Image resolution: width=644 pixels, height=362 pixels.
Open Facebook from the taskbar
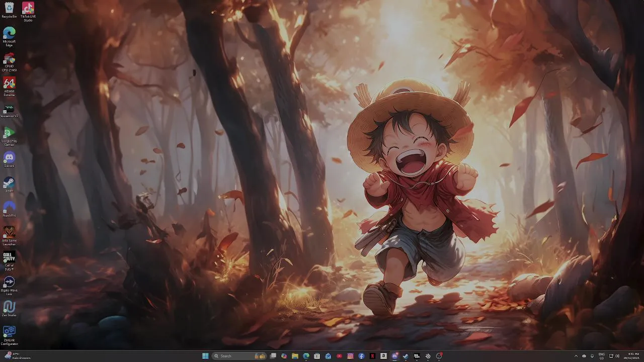pyautogui.click(x=361, y=356)
